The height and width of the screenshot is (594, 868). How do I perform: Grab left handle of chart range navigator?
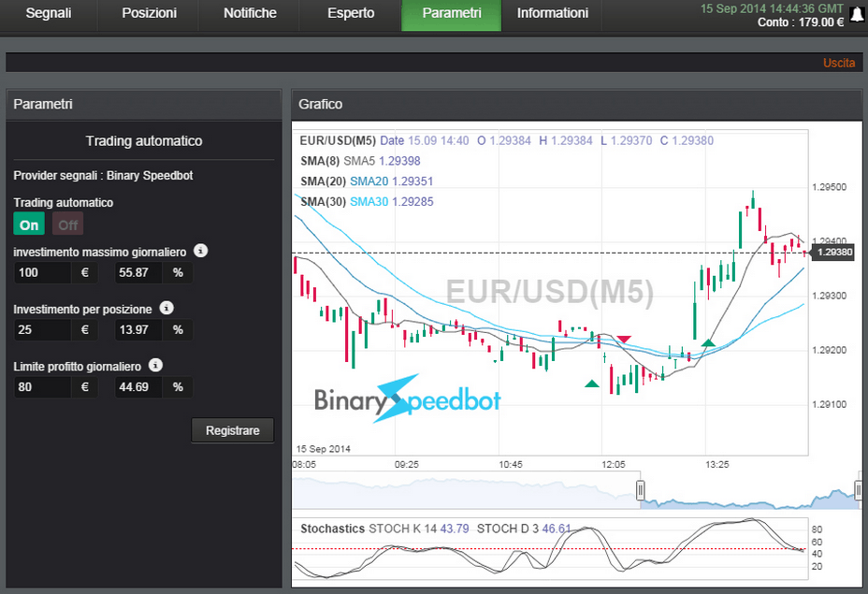click(x=641, y=490)
